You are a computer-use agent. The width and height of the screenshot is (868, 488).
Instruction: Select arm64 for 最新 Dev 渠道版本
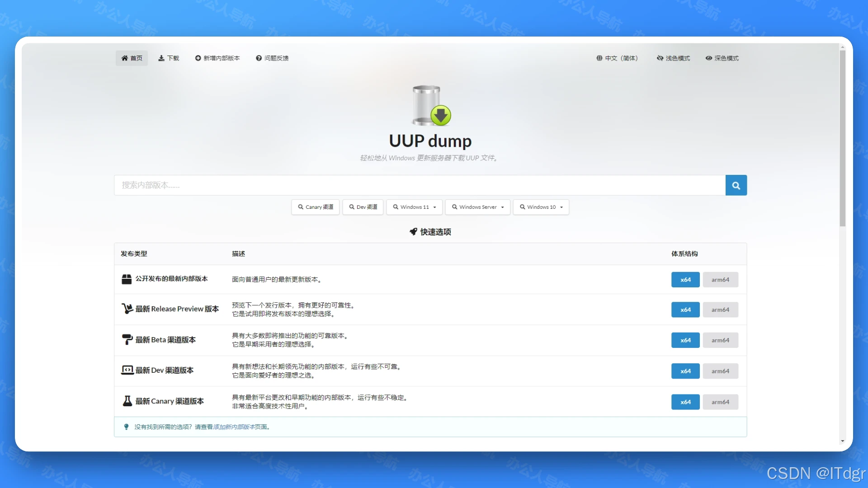720,371
